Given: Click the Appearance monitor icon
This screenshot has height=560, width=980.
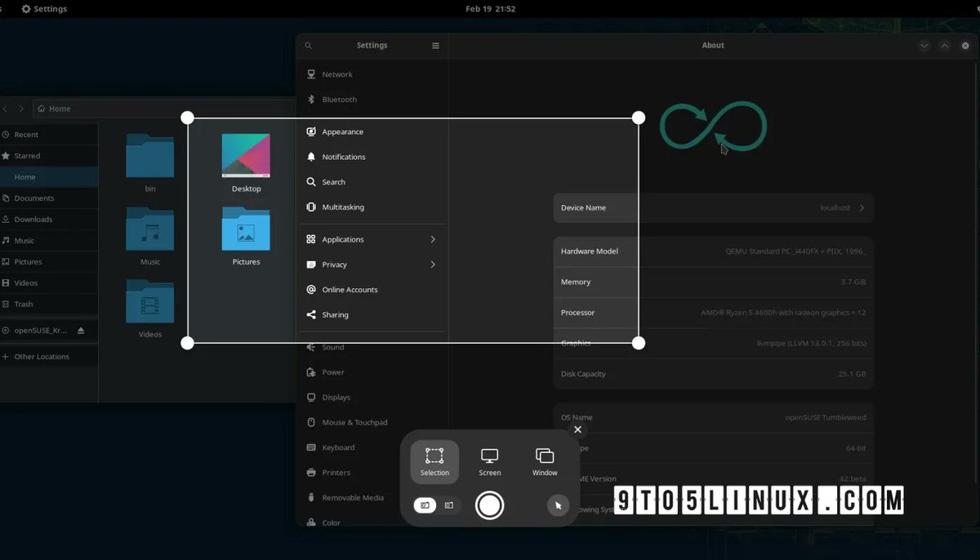Looking at the screenshot, I should (311, 131).
